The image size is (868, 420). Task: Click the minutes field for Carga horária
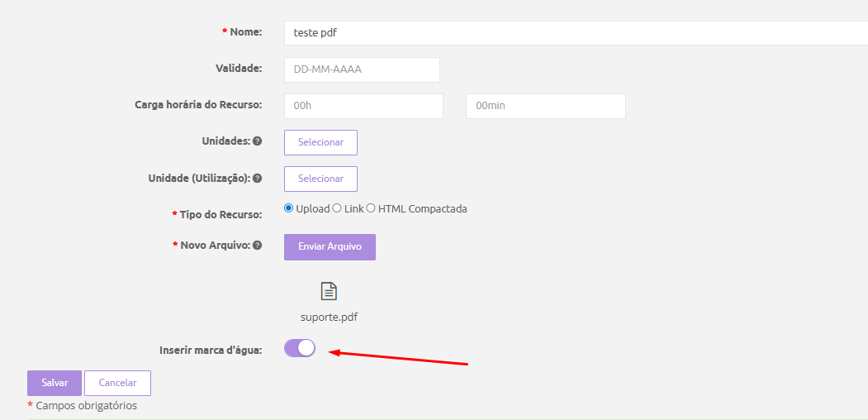coord(545,106)
